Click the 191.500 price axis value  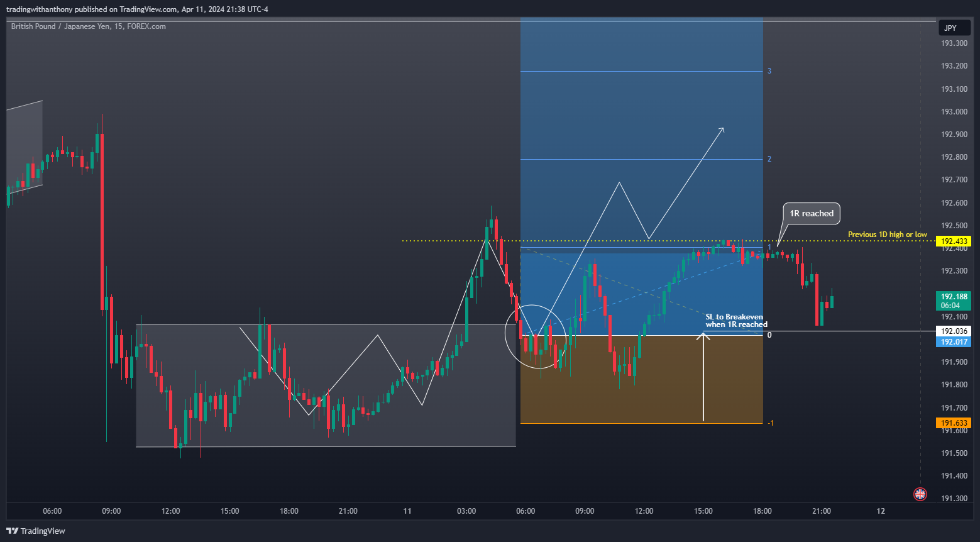pyautogui.click(x=954, y=453)
